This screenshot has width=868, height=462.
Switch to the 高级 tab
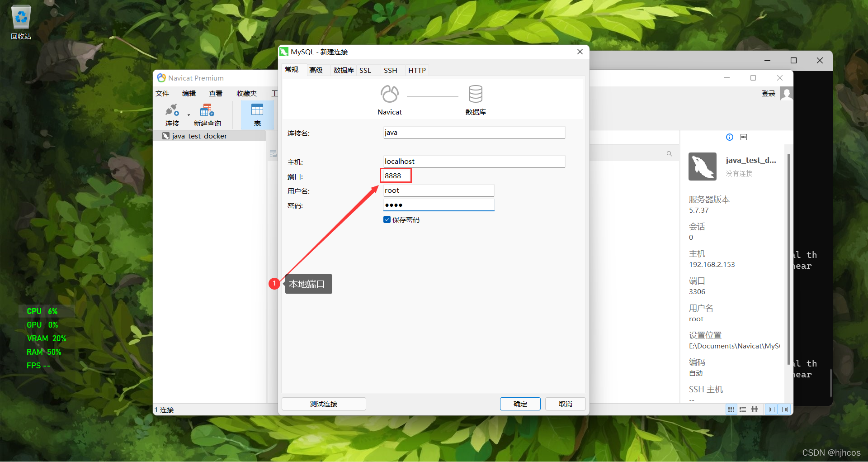click(316, 70)
